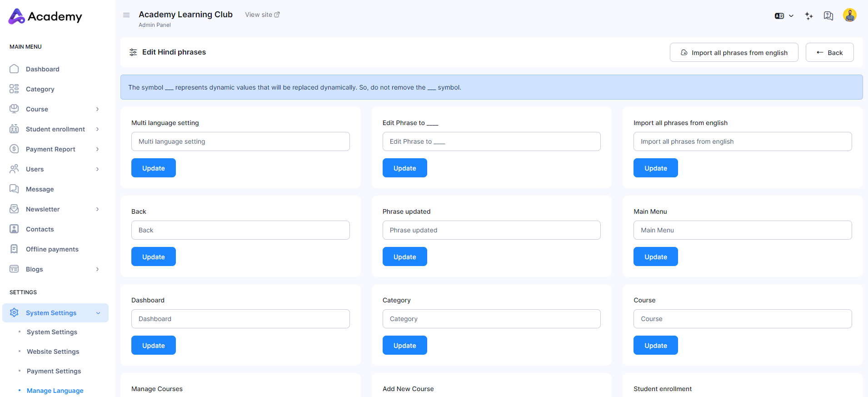Click the user profile avatar
This screenshot has width=868, height=397.
pyautogui.click(x=849, y=15)
